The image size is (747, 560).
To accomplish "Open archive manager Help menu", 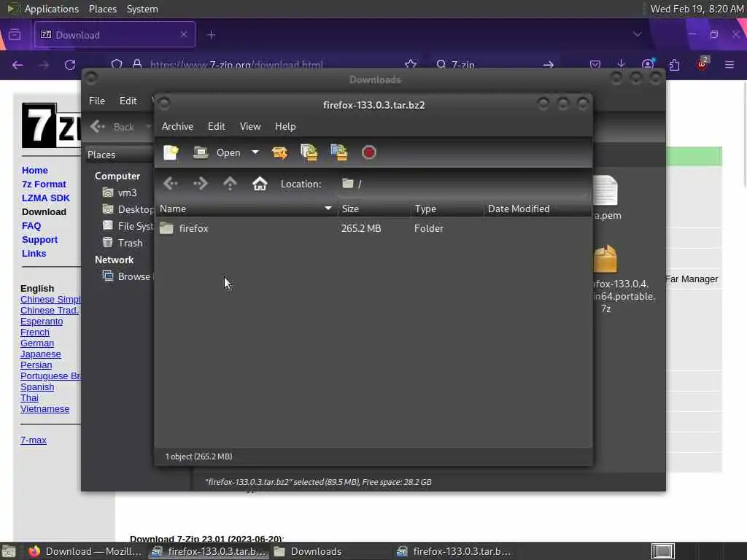I will (x=285, y=126).
